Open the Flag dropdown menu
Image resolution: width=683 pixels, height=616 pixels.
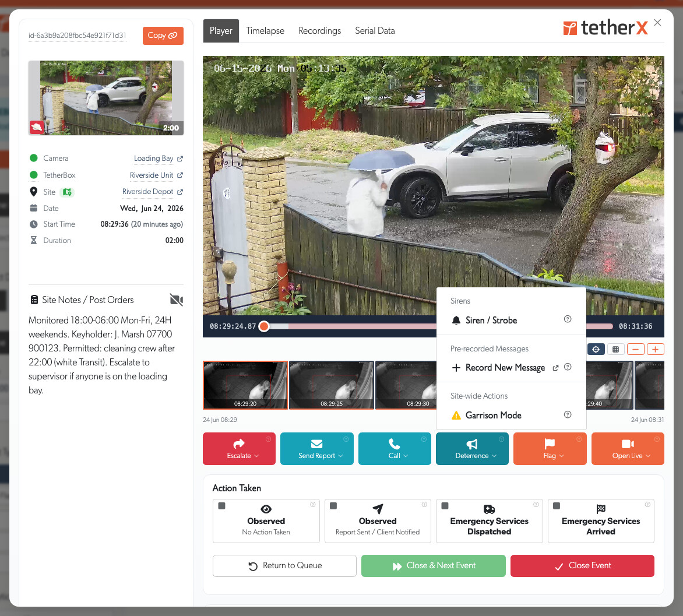click(x=550, y=449)
